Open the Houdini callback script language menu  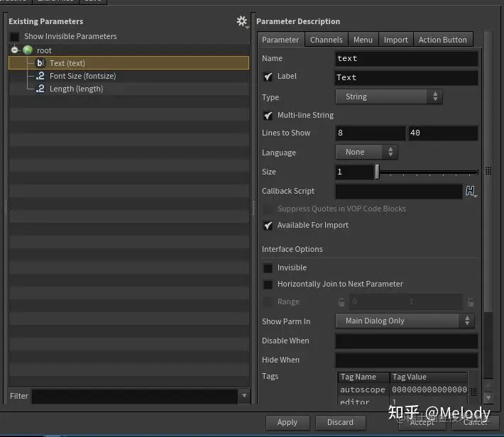pyautogui.click(x=471, y=191)
